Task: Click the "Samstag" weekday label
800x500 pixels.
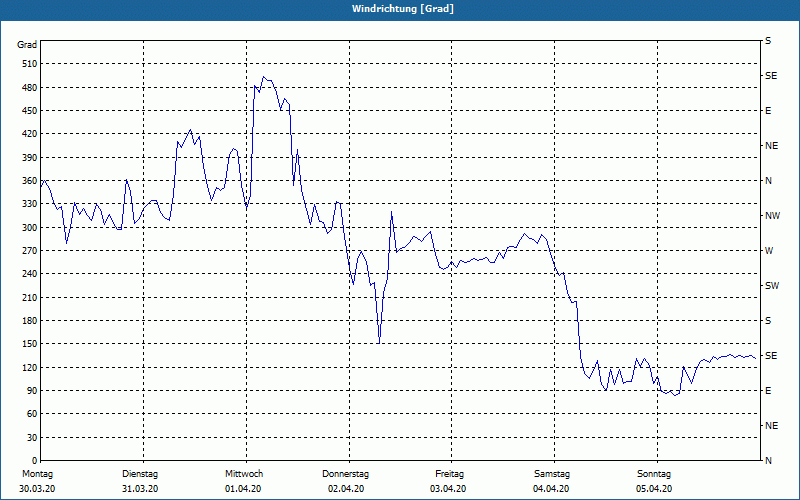Action: [552, 474]
